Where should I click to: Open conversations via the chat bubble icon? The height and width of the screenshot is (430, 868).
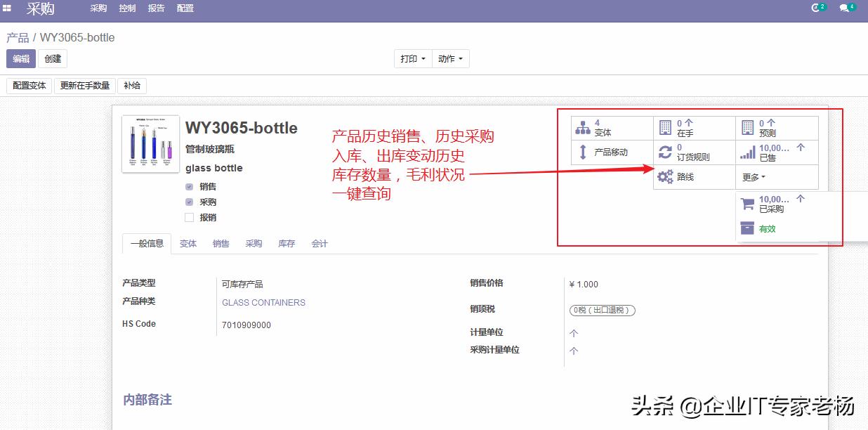tap(845, 8)
